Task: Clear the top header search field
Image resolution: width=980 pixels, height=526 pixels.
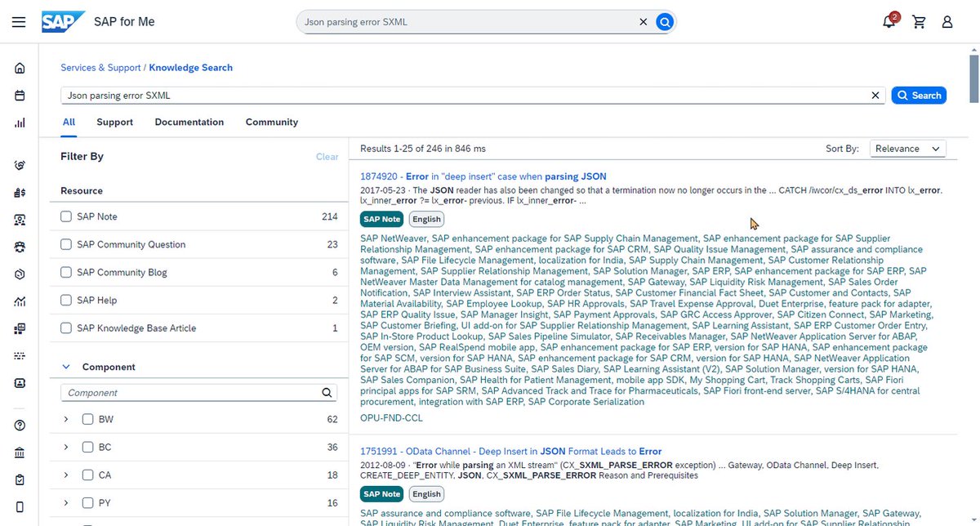Action: [643, 22]
